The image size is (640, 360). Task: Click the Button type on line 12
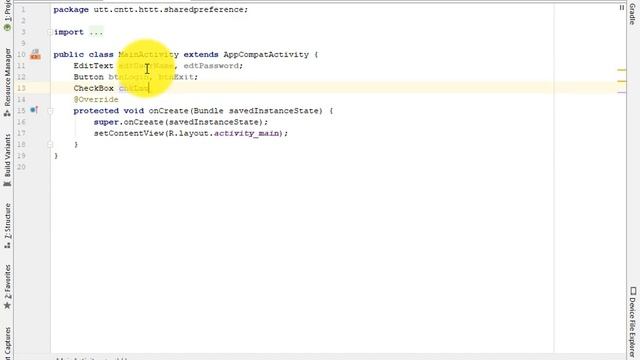89,77
